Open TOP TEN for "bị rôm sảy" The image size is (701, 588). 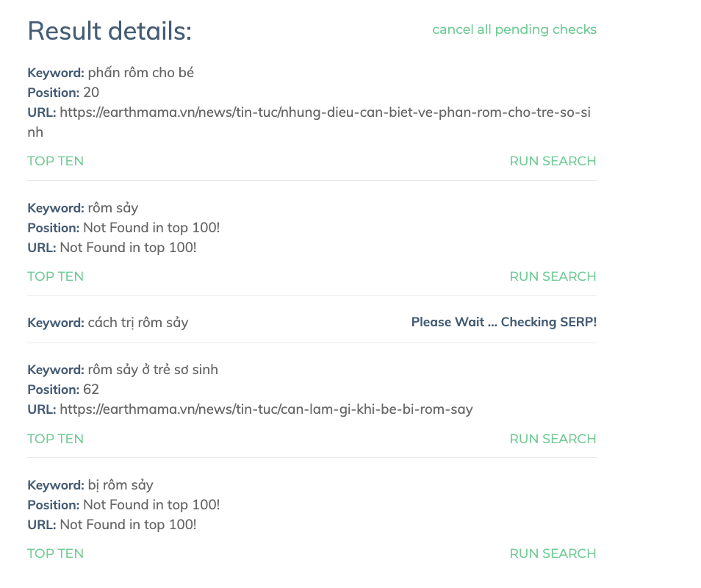[x=55, y=553]
